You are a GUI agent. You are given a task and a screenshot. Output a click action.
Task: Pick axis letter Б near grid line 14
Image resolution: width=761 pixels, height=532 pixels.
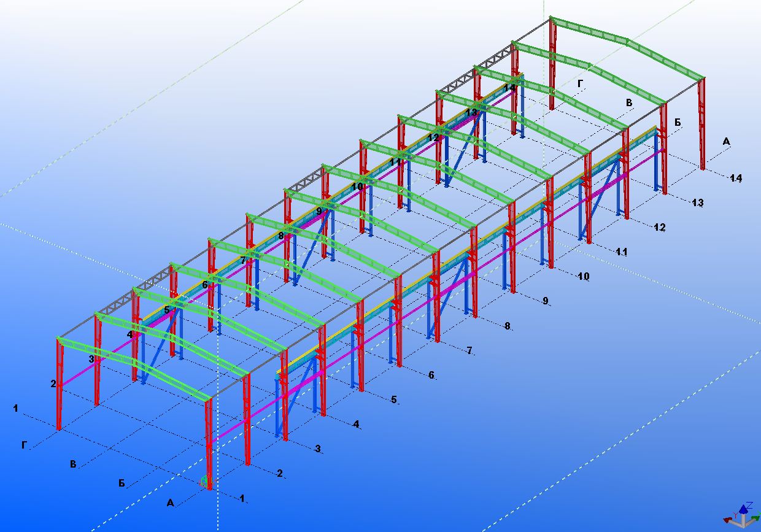(678, 123)
